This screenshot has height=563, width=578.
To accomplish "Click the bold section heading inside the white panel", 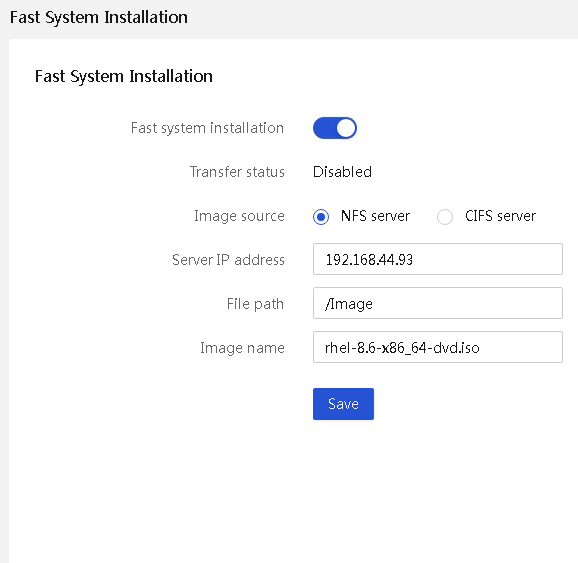I will coord(124,77).
